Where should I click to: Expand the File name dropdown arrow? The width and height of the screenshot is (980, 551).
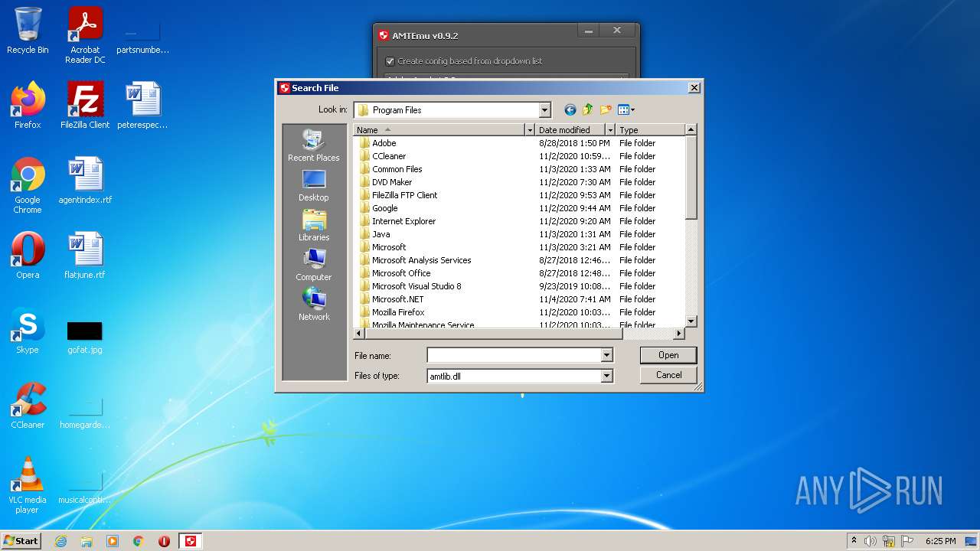pos(606,355)
